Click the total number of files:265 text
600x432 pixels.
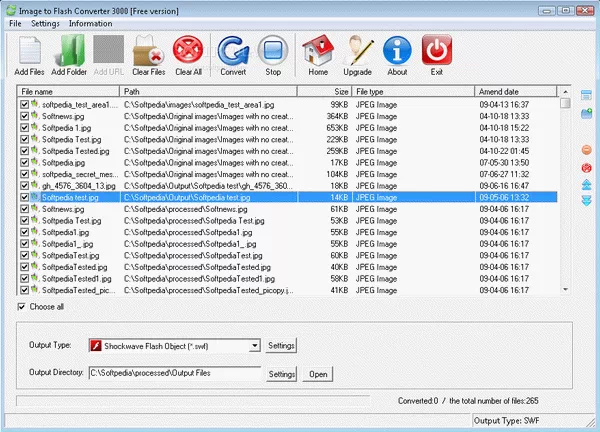[494, 401]
